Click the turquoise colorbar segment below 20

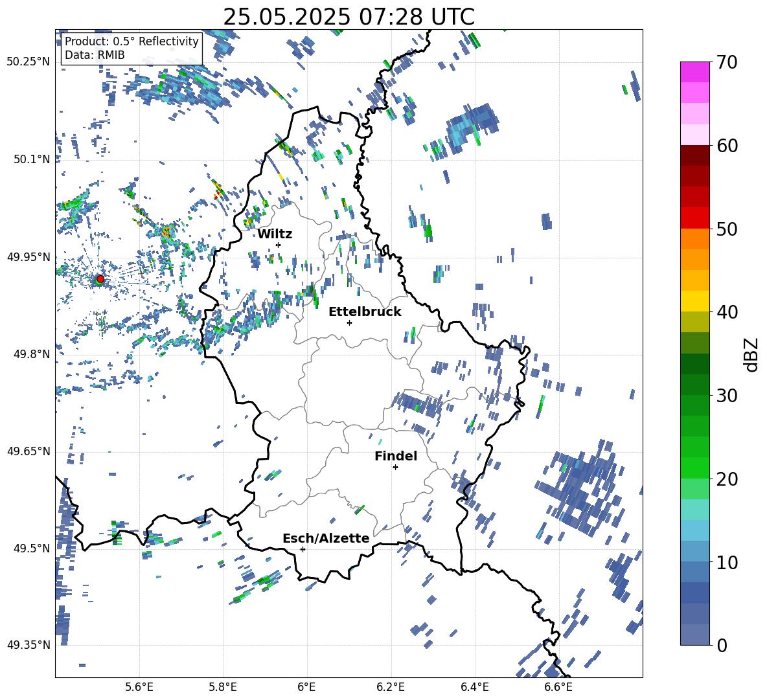click(694, 510)
